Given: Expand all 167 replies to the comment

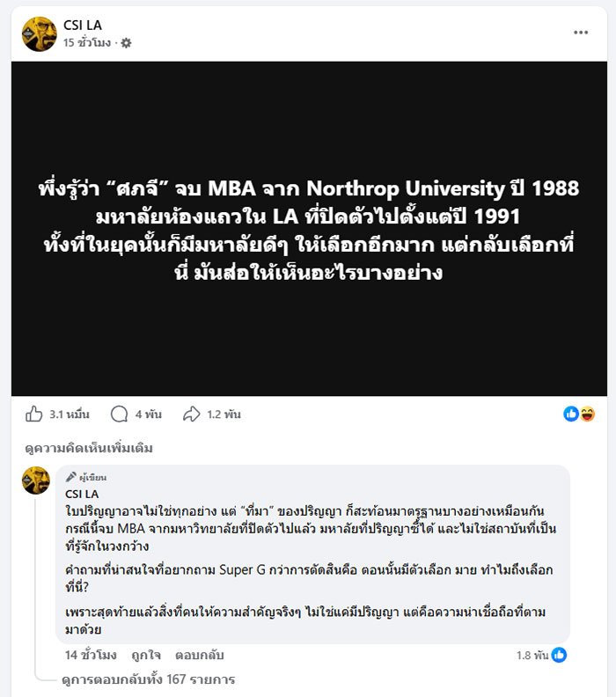Looking at the screenshot, I should [148, 679].
